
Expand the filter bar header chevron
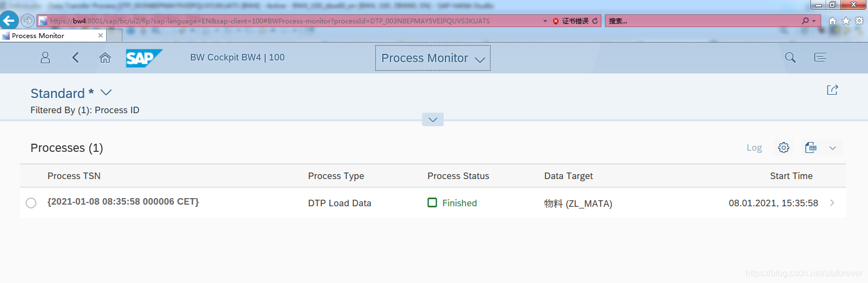point(433,120)
